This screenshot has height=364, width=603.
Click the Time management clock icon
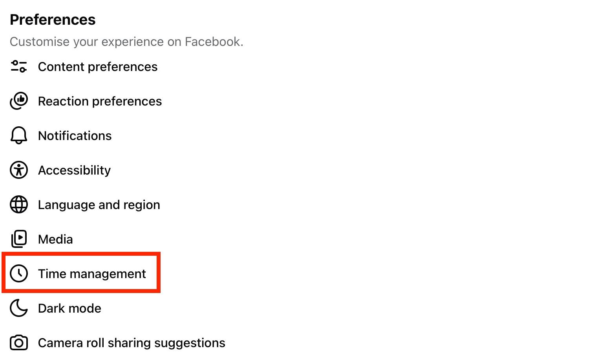click(x=18, y=273)
